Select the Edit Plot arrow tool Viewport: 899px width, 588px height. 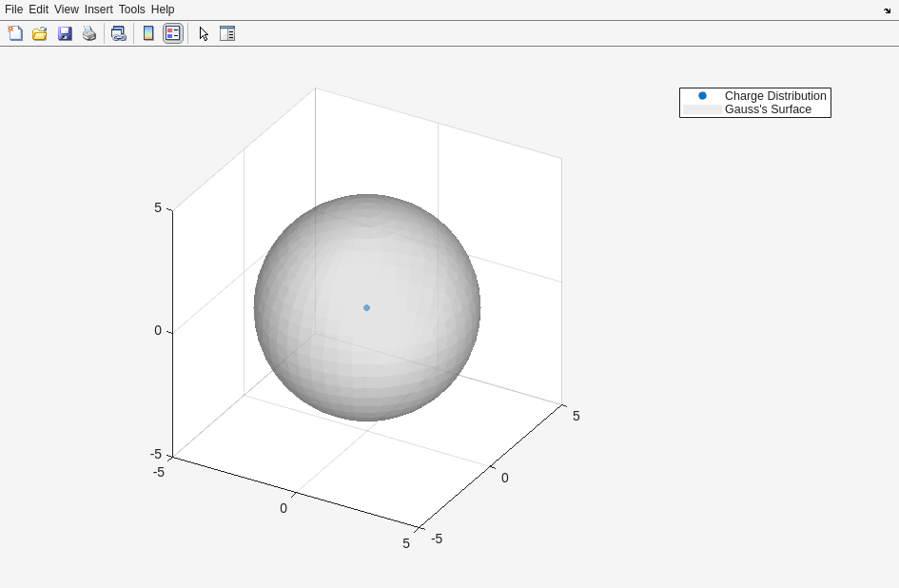[x=204, y=33]
